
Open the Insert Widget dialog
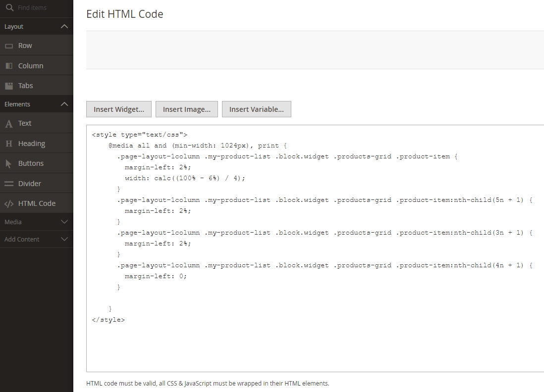(118, 109)
